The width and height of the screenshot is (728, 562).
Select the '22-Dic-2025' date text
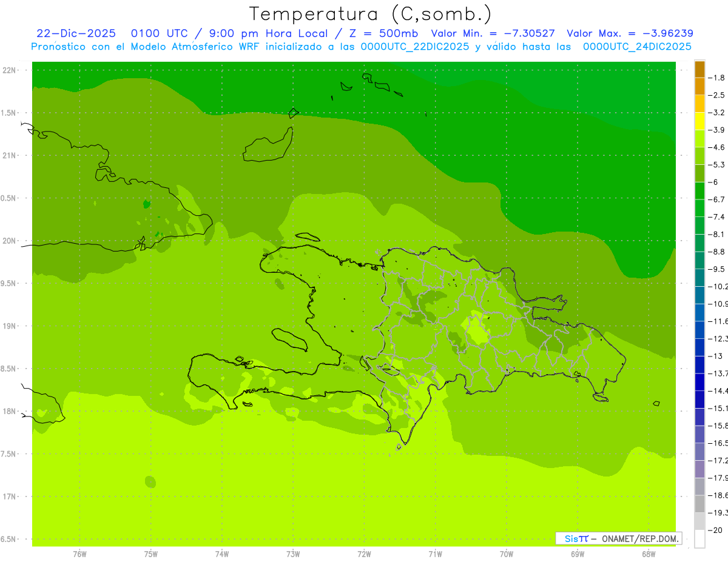[76, 33]
